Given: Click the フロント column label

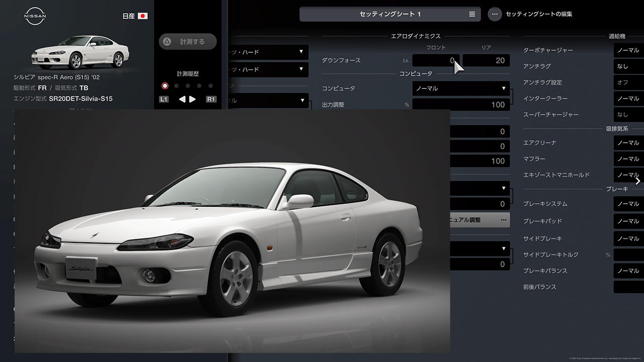Looking at the screenshot, I should point(436,47).
